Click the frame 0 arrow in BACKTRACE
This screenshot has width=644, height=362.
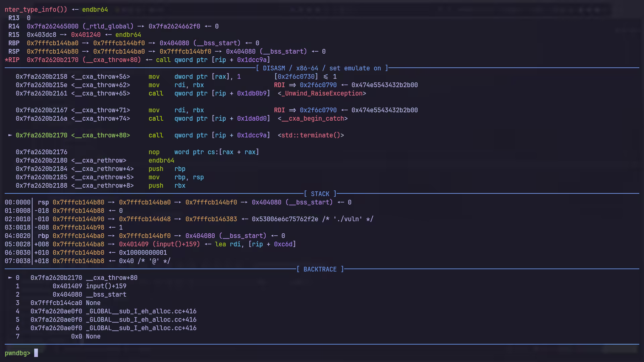(10, 278)
